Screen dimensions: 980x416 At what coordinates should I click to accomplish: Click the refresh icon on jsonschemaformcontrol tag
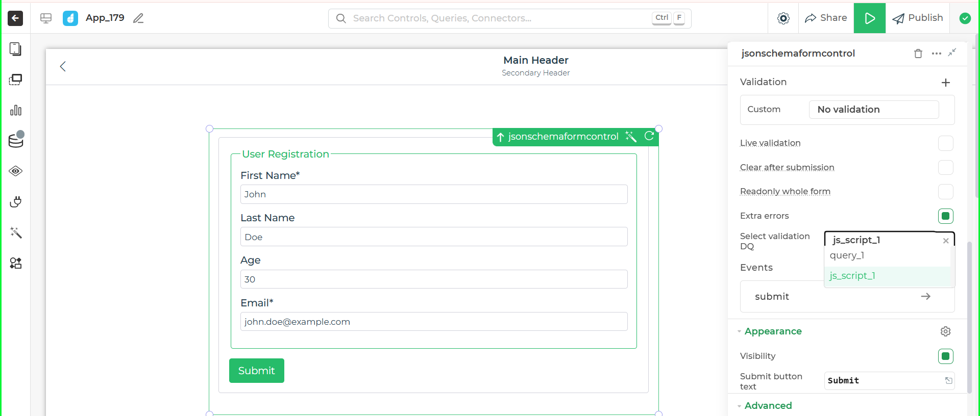coord(649,136)
